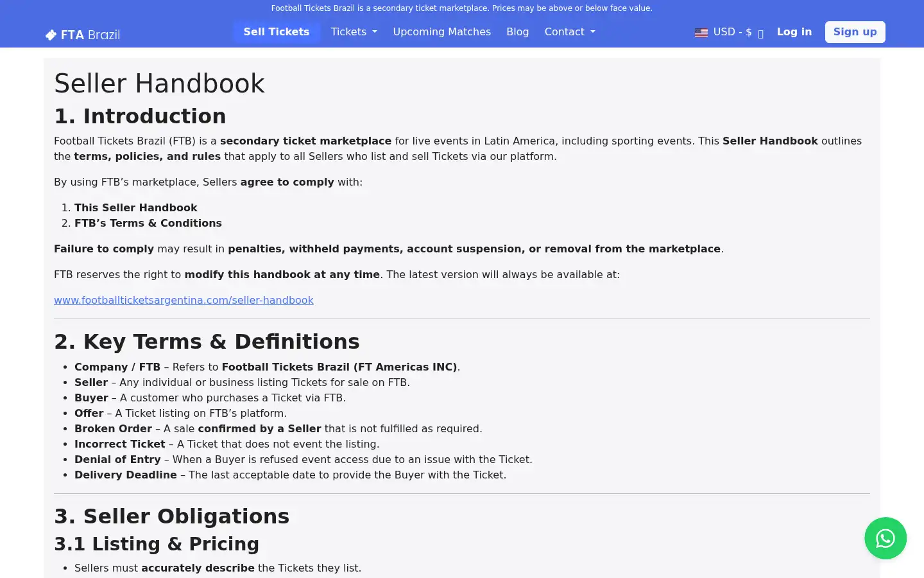Click the '2. Key Terms & Definitions' heading
This screenshot has height=578, width=924.
click(x=207, y=342)
